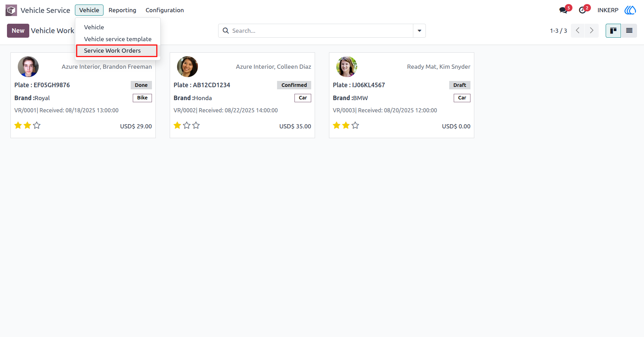Screen dimensions: 644x337
Task: Click the New button
Action: click(x=18, y=31)
